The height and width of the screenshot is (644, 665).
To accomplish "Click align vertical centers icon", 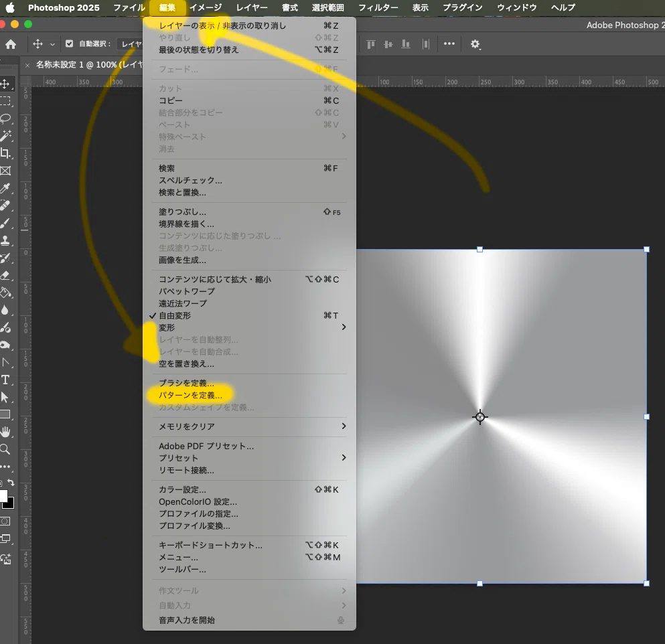I will (388, 44).
